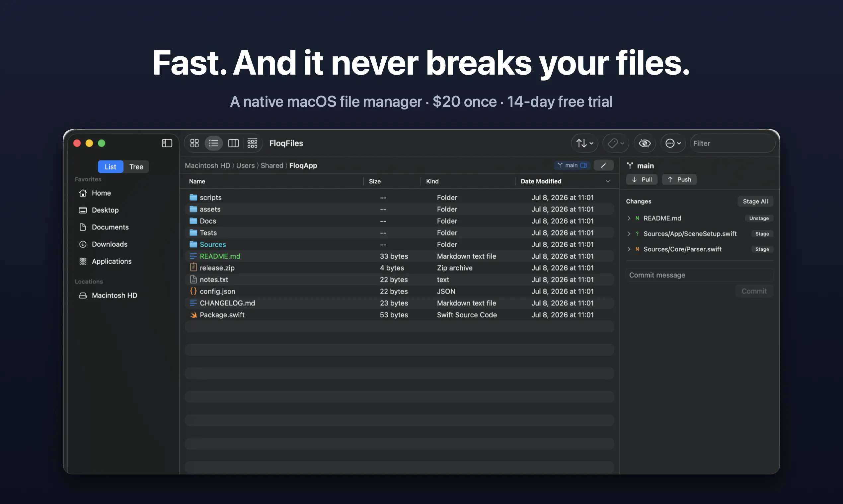Select CHANGELOG.md file icon

tap(193, 303)
